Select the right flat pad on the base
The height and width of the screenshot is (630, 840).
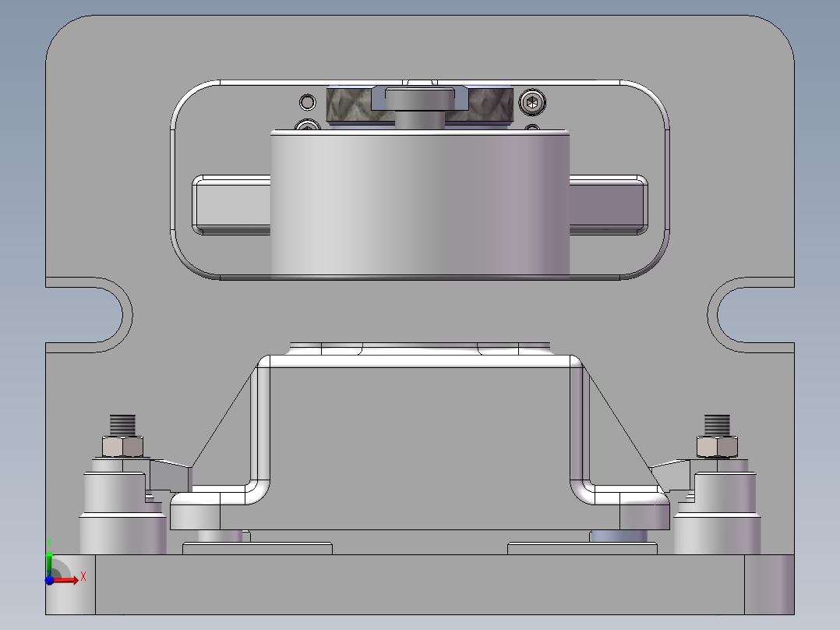pyautogui.click(x=582, y=548)
